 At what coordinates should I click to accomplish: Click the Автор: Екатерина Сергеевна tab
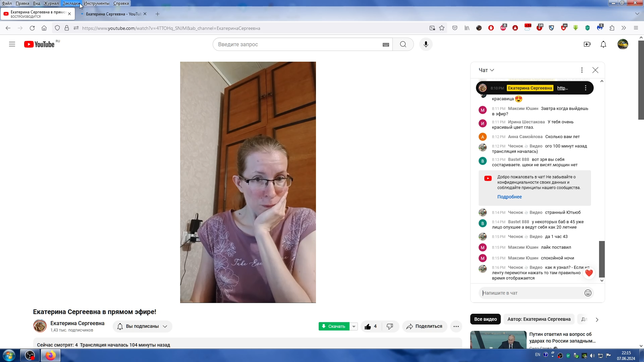[x=538, y=319]
